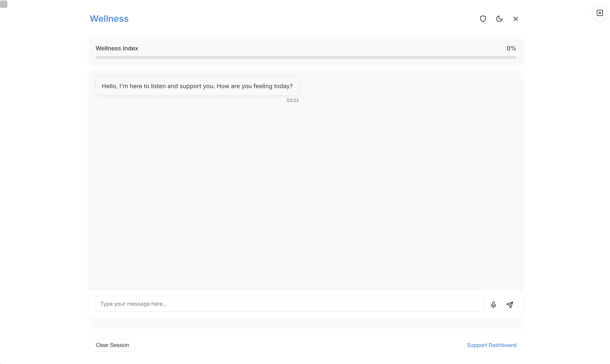The height and width of the screenshot is (364, 610).
Task: Click the gray square in top-left corner
Action: click(4, 4)
